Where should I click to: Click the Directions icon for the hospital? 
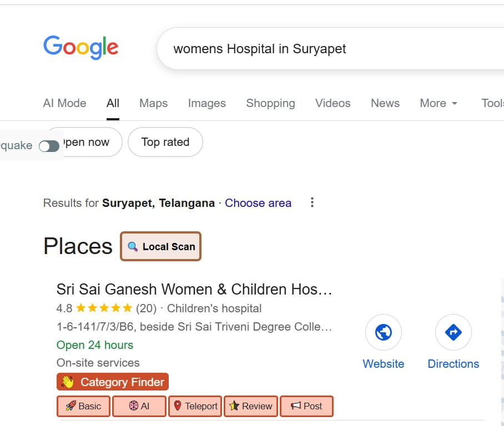coord(453,332)
